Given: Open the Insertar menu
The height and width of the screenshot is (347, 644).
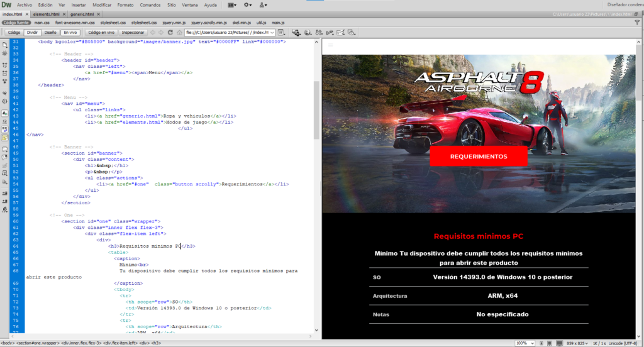Looking at the screenshot, I should [79, 5].
